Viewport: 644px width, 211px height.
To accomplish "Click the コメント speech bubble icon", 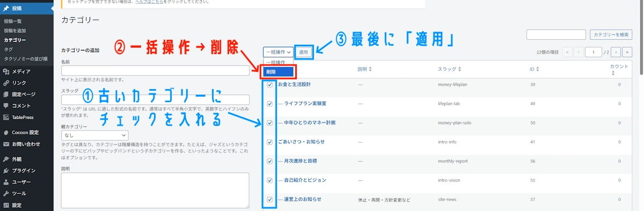I will [6, 106].
